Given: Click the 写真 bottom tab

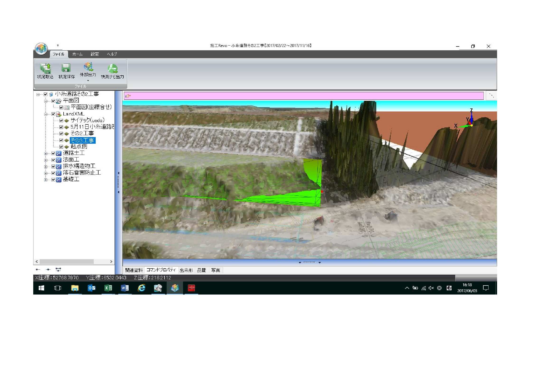Looking at the screenshot, I should (x=215, y=270).
